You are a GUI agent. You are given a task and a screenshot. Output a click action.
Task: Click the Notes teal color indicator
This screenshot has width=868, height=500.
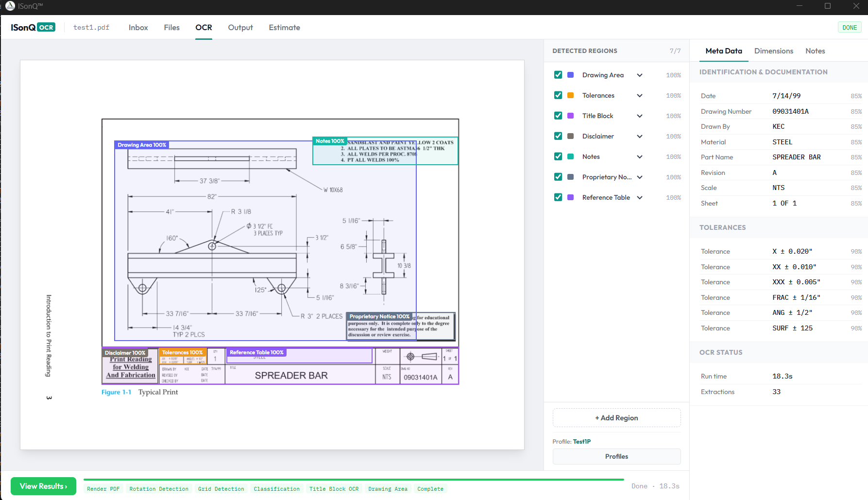pos(571,156)
